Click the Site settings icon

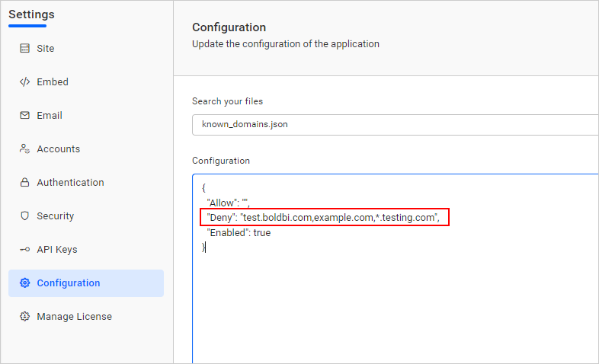pyautogui.click(x=25, y=48)
